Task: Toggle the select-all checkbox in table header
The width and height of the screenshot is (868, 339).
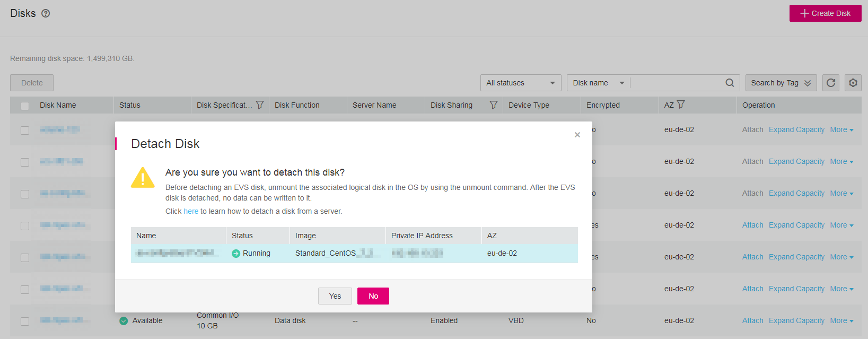Action: click(x=25, y=106)
